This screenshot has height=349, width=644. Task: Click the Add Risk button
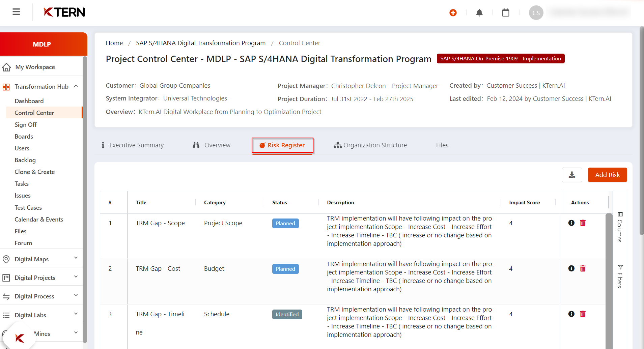[607, 175]
